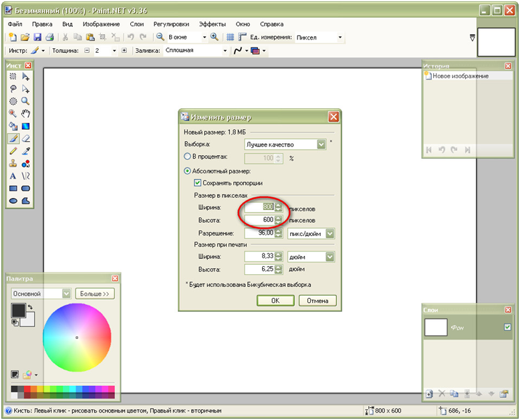Select the Freeform Shape tool

(x=25, y=201)
